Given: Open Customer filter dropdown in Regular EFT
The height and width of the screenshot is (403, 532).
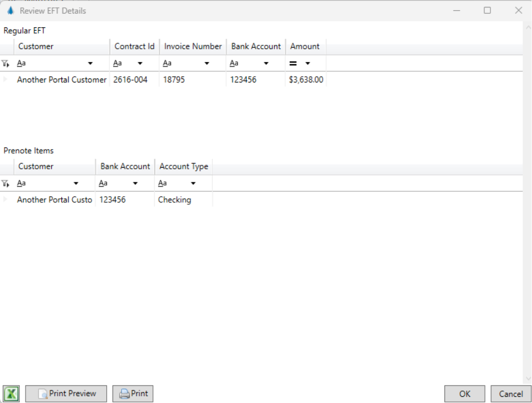Looking at the screenshot, I should [x=90, y=64].
